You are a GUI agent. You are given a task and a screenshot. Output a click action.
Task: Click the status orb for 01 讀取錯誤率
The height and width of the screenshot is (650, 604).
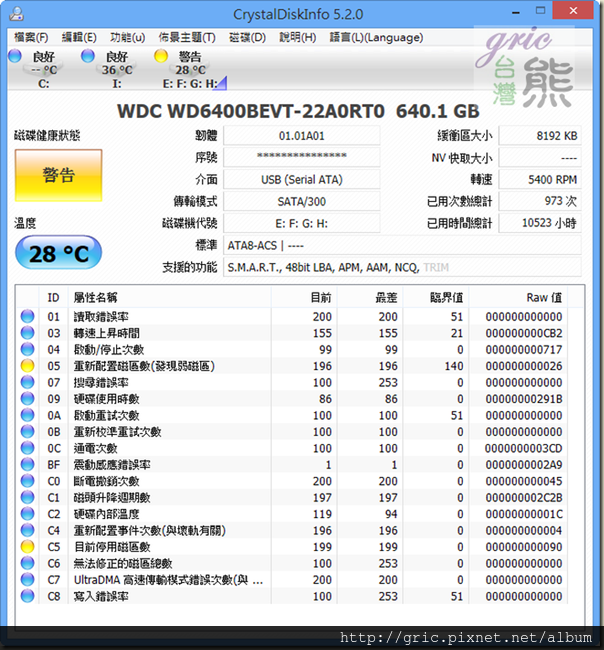[x=27, y=316]
